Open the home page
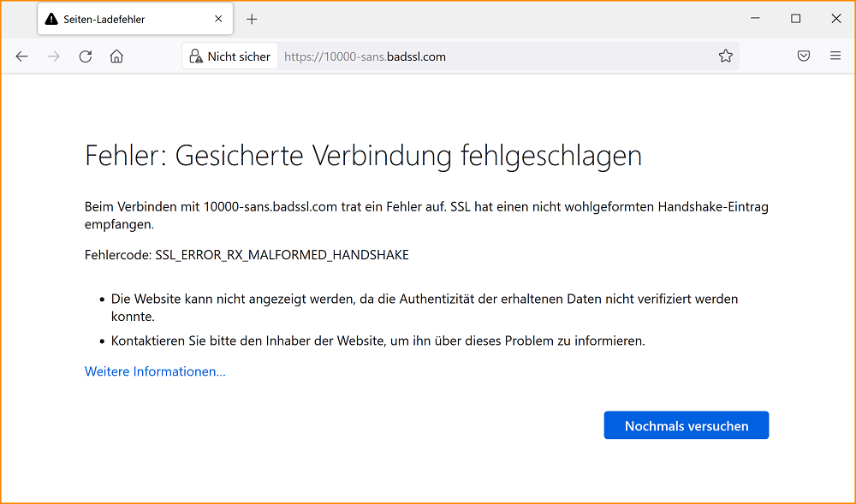This screenshot has height=504, width=856. click(x=116, y=56)
